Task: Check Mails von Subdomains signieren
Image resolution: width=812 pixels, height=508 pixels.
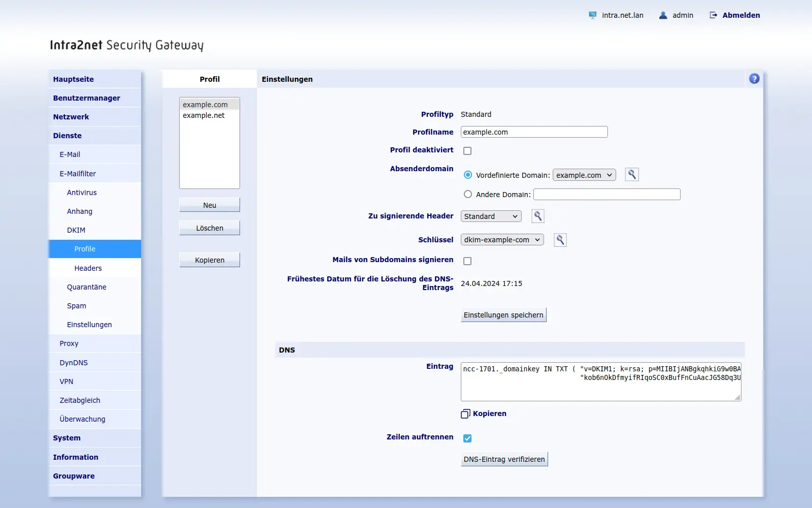Action: 467,261
